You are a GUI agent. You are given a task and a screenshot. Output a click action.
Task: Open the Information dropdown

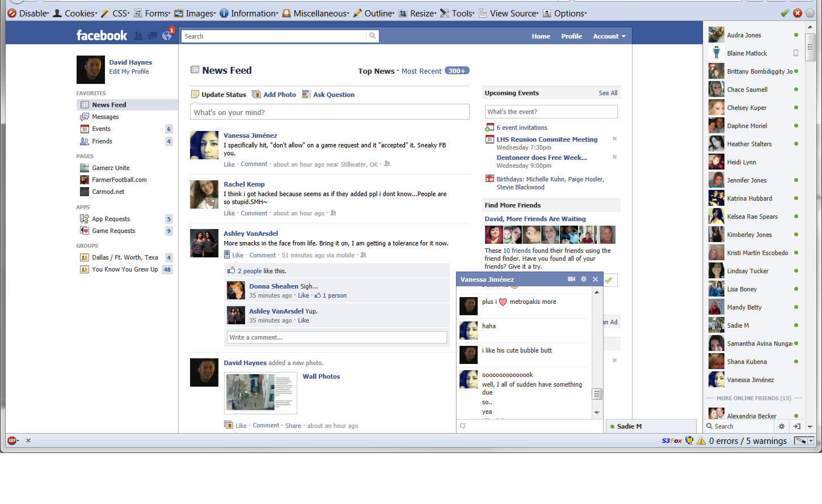click(248, 13)
